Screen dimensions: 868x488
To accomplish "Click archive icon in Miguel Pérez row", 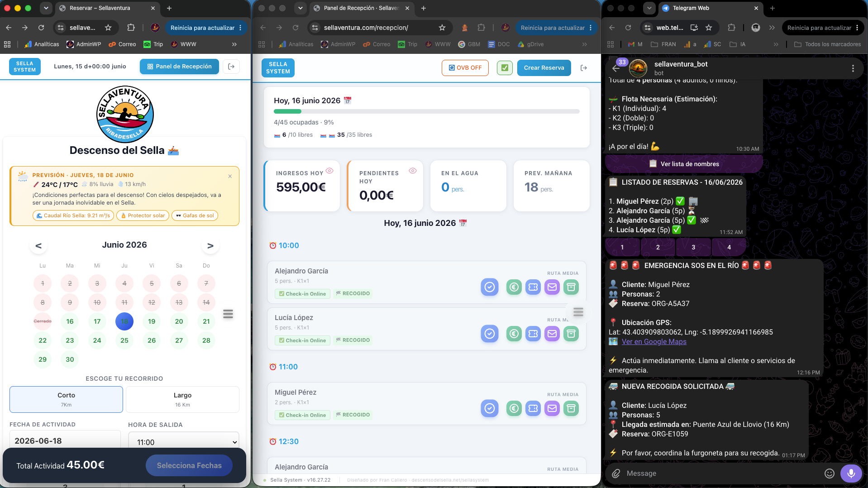I will coord(571,408).
